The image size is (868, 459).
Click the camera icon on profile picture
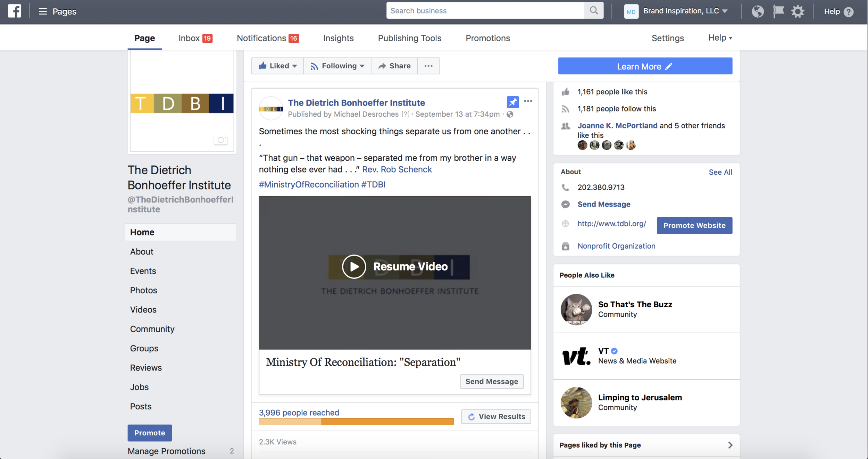point(220,140)
